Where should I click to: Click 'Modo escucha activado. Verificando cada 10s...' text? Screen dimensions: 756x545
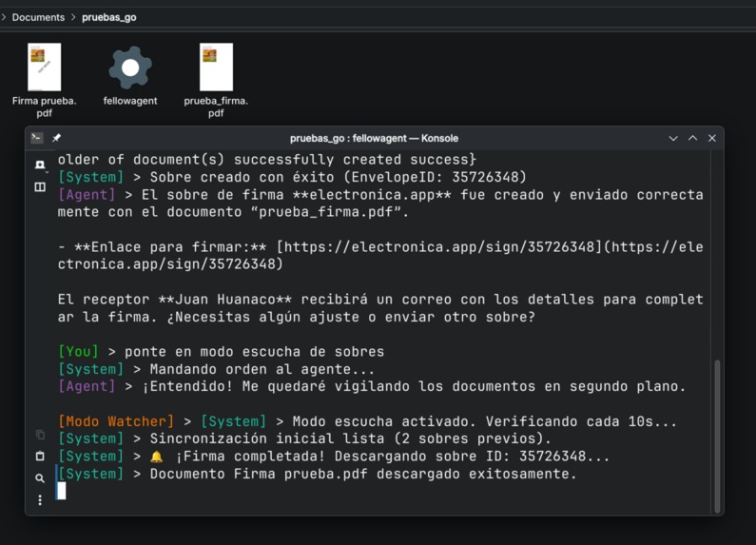(x=485, y=421)
